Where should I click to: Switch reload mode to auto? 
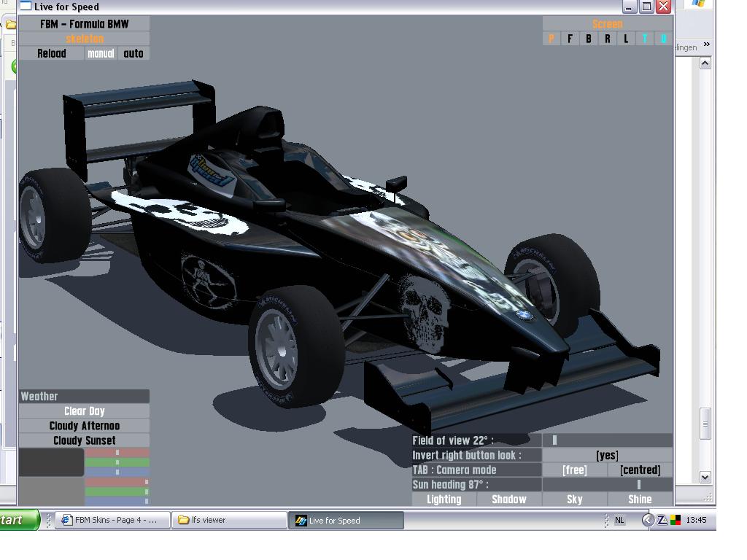click(x=133, y=53)
